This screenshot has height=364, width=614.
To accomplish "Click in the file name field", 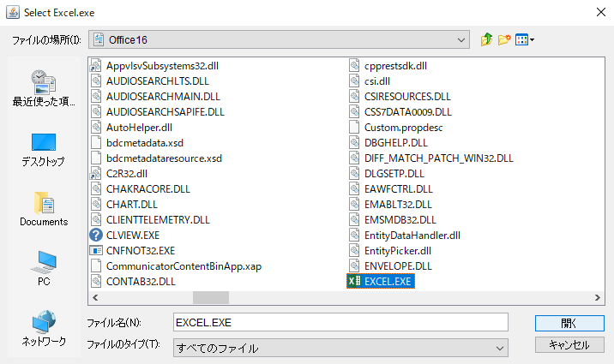I will pyautogui.click(x=340, y=322).
